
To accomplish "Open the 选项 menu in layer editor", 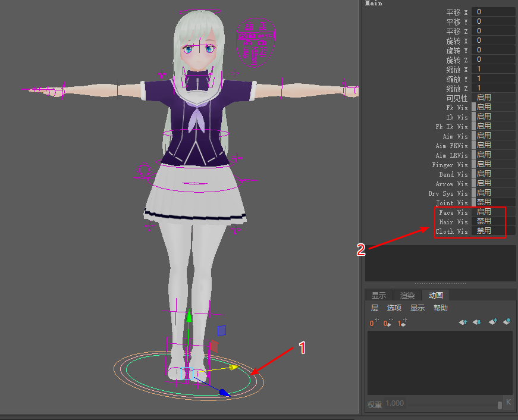I will click(x=394, y=308).
